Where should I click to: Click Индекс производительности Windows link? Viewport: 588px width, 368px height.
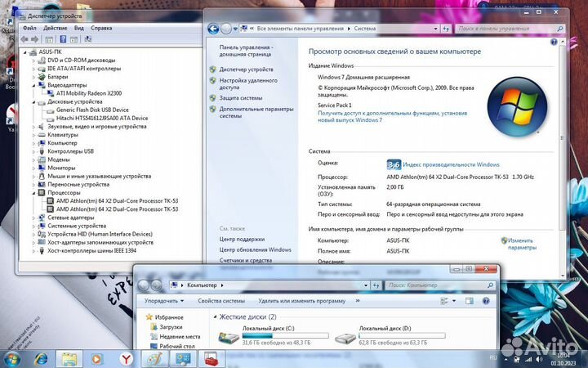coord(451,164)
